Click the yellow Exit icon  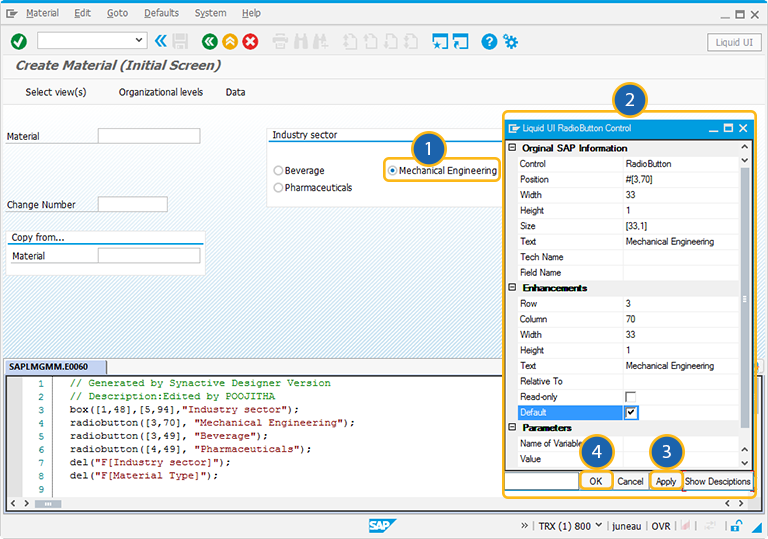[230, 42]
